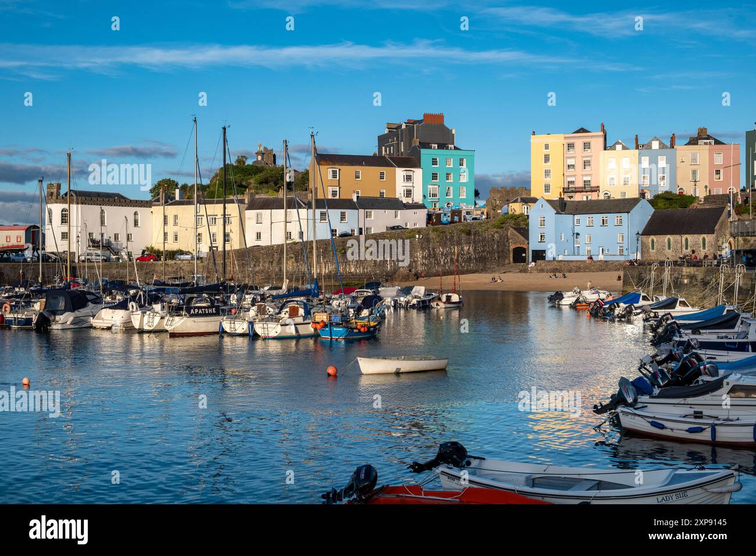Click the alamy logo in the black footer
756x556 pixels.
coord(59,530)
